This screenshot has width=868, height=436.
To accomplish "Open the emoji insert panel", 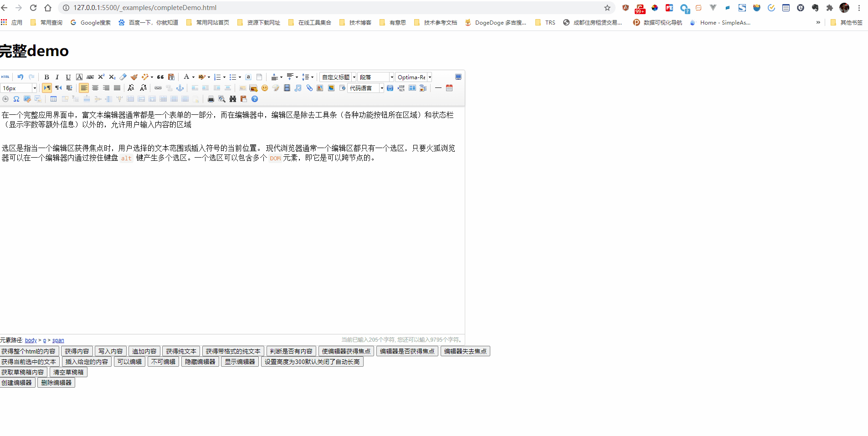I will [x=265, y=88].
